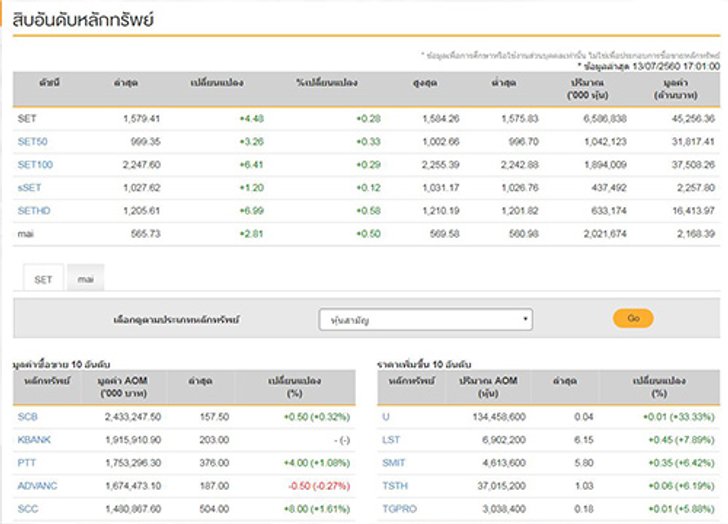Screen dimensions: 728x524
Task: Open the SET50 index link
Action: click(x=32, y=142)
